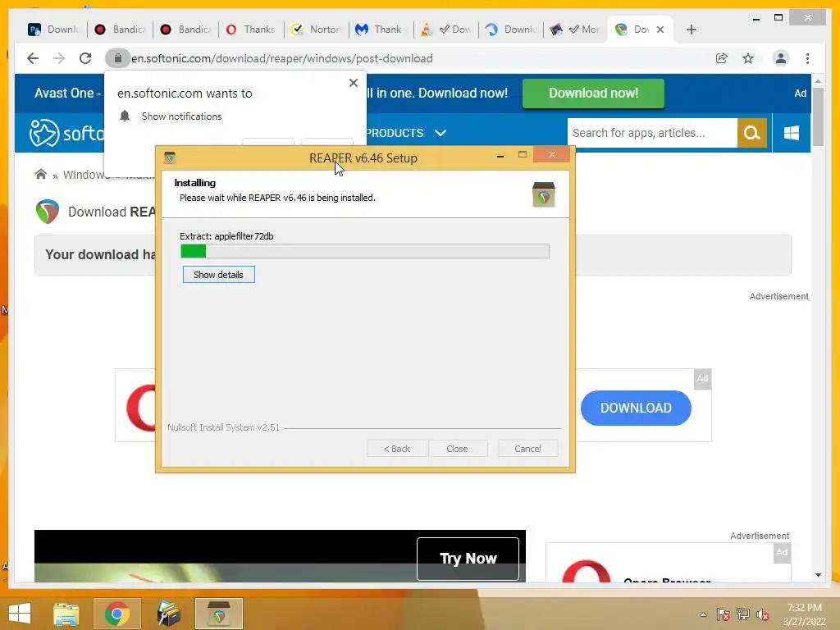840x630 pixels.
Task: Click the Action Center flag tray icon
Action: tap(724, 614)
